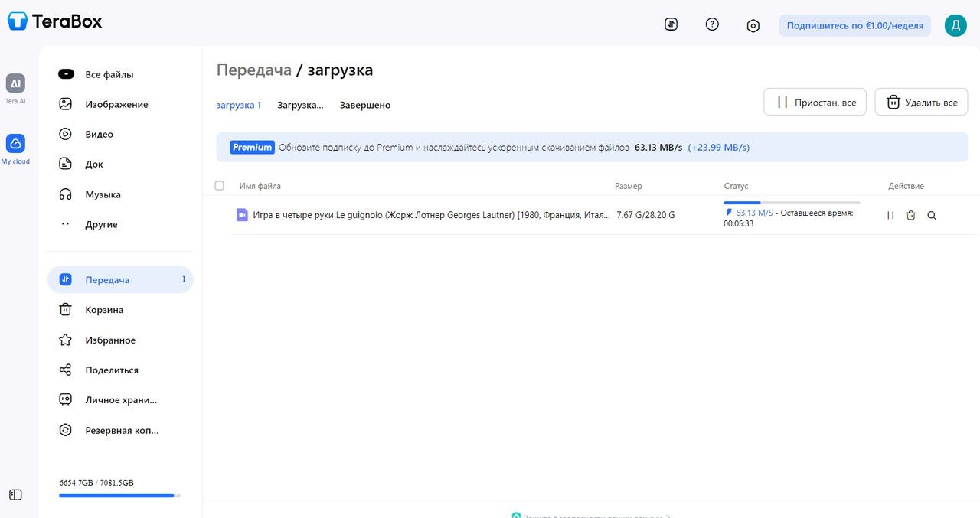Screen dimensions: 980x518
Task: Click the 63.13 MB/s speed in the banner
Action: click(x=658, y=147)
